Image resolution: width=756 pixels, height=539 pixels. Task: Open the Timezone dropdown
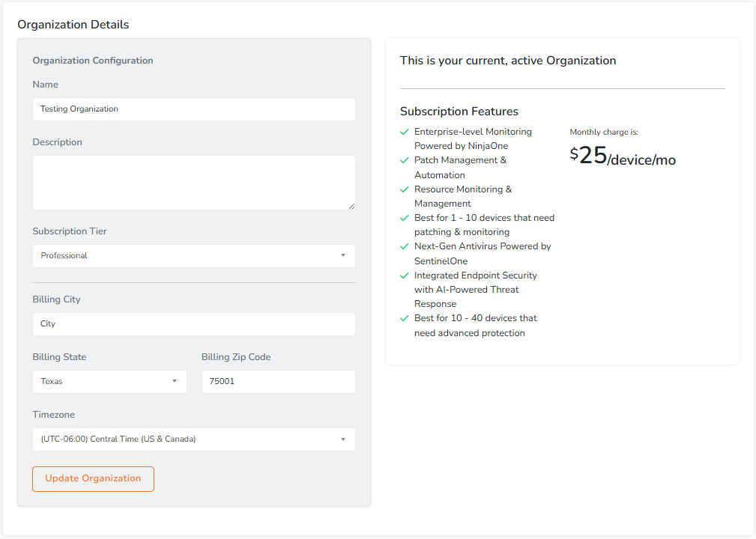[193, 439]
